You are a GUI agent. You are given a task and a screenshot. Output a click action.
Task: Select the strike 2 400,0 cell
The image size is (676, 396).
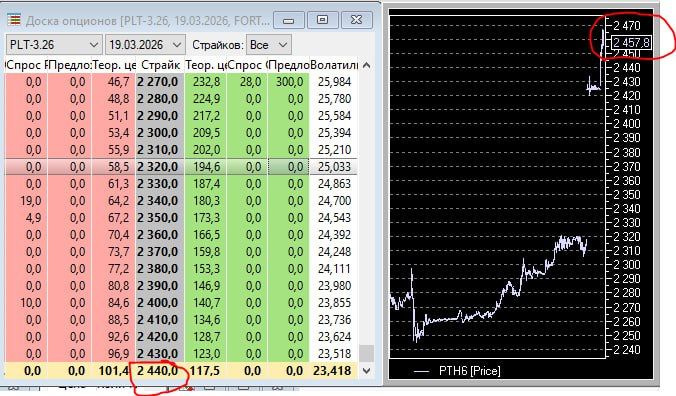click(160, 303)
